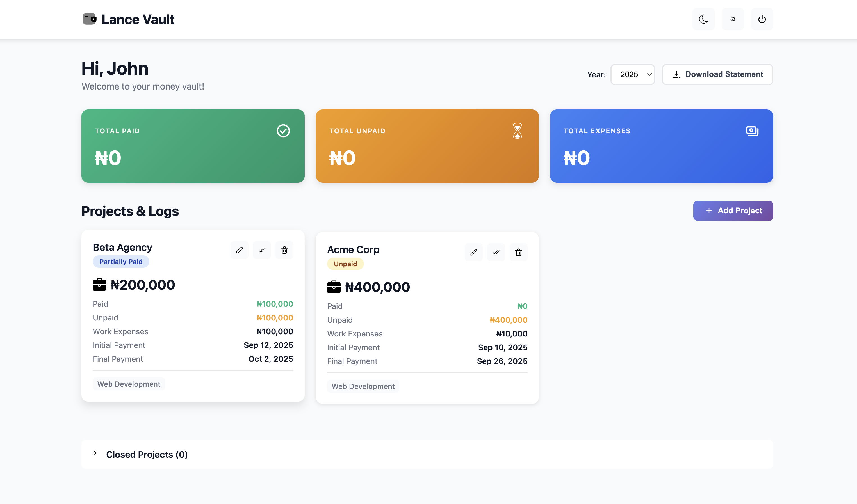Screen dimensions: 857x504
Task: Click the Unpaid badge on Acme Corp
Action: (x=345, y=264)
